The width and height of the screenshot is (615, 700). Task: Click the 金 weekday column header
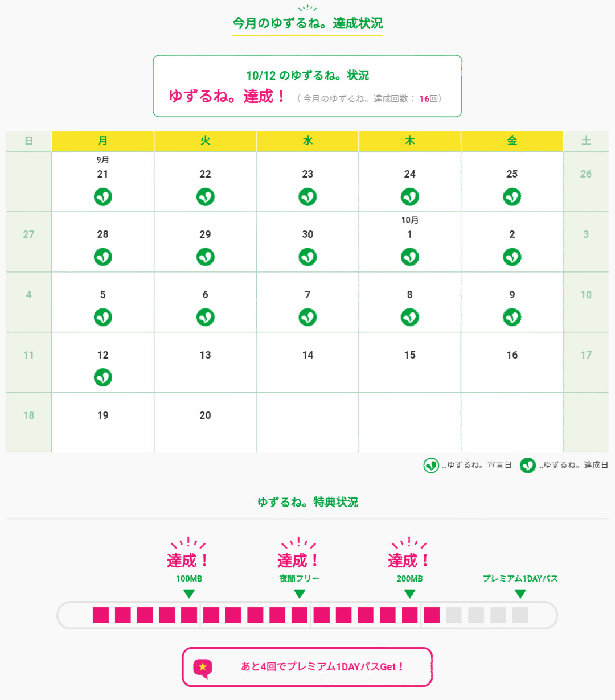tap(512, 141)
